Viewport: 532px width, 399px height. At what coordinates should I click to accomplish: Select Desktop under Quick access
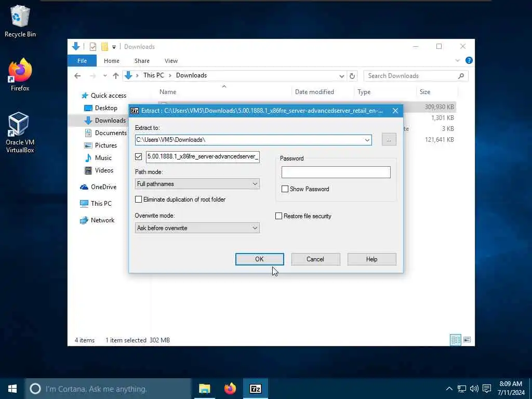coord(101,108)
